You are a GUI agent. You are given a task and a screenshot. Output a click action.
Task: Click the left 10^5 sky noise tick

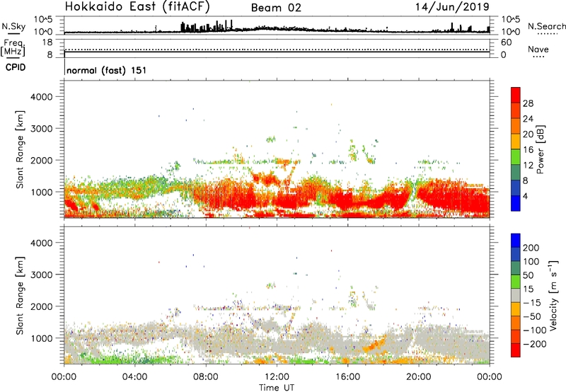43,19
